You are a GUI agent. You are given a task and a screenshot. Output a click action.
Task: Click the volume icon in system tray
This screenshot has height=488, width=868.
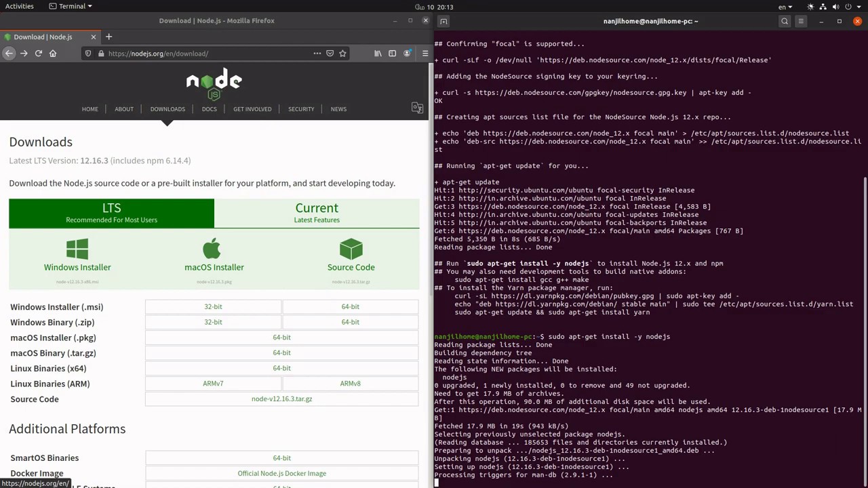point(835,7)
